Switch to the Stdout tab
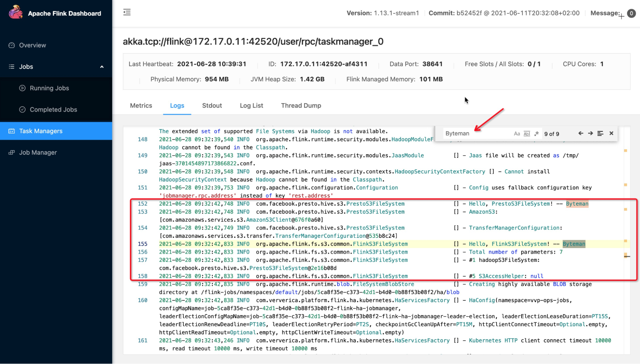 click(211, 106)
